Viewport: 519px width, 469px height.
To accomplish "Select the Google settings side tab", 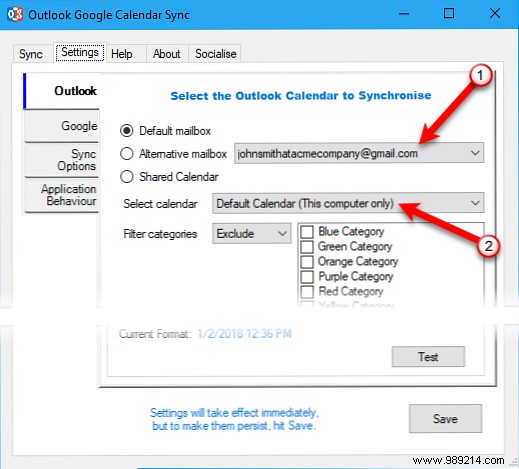I will (62, 126).
